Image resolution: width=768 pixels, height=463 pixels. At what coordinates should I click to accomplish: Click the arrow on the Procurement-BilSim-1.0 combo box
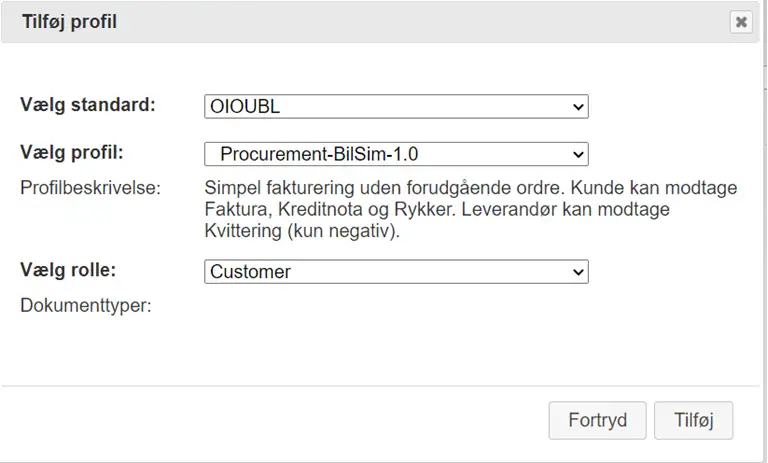point(577,154)
